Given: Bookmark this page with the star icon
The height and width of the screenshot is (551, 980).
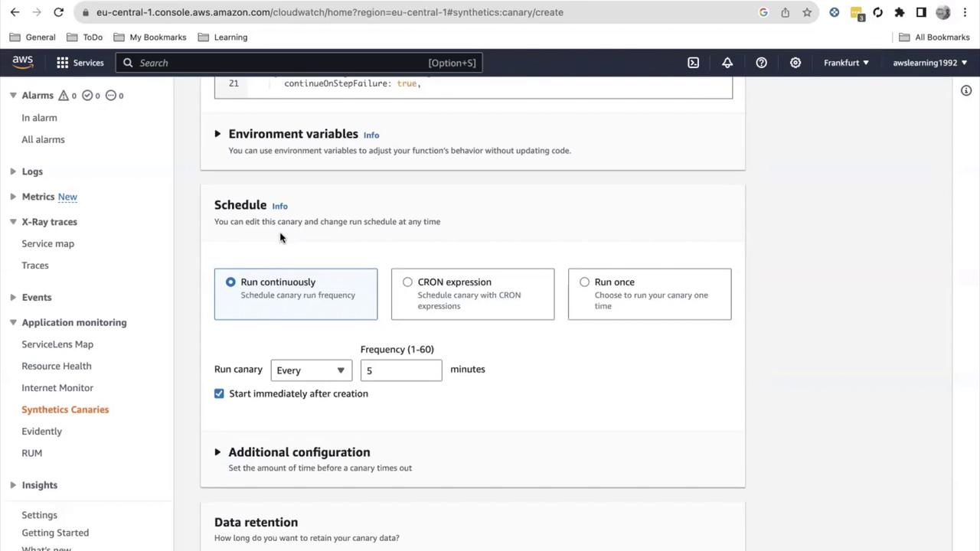Looking at the screenshot, I should point(807,12).
